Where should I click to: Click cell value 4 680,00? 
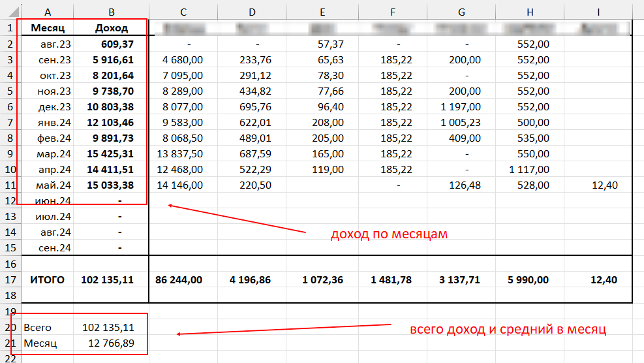(x=183, y=59)
